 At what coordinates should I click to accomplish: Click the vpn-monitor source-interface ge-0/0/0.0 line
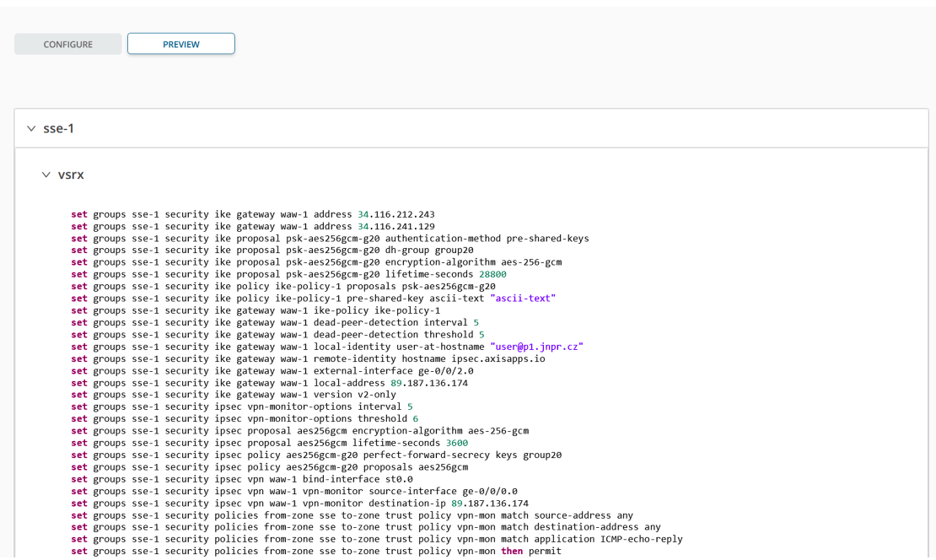pos(294,492)
